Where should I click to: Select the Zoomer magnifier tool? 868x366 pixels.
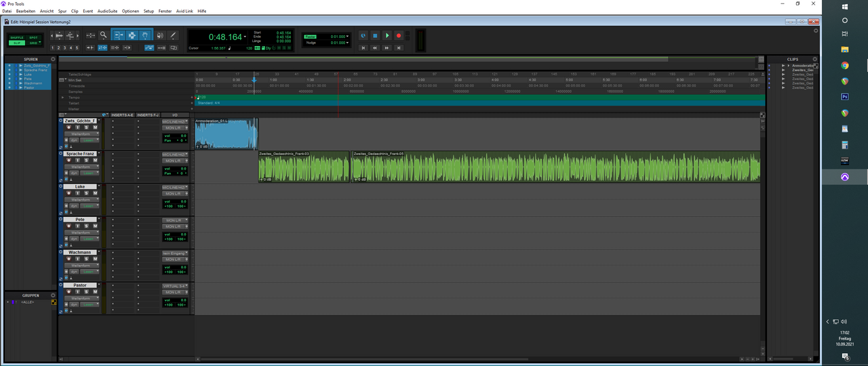pyautogui.click(x=103, y=35)
